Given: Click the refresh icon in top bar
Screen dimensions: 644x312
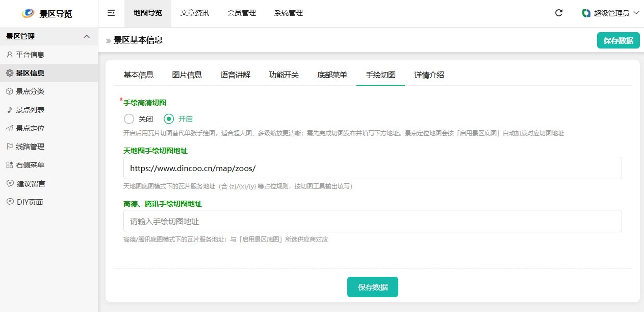Looking at the screenshot, I should (559, 13).
